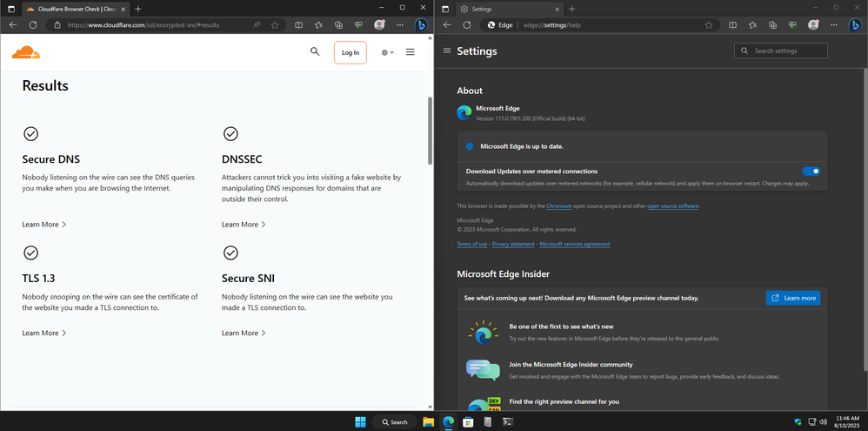This screenshot has height=431, width=868.
Task: Click the Cloudflare window address bar URL
Action: pos(144,25)
